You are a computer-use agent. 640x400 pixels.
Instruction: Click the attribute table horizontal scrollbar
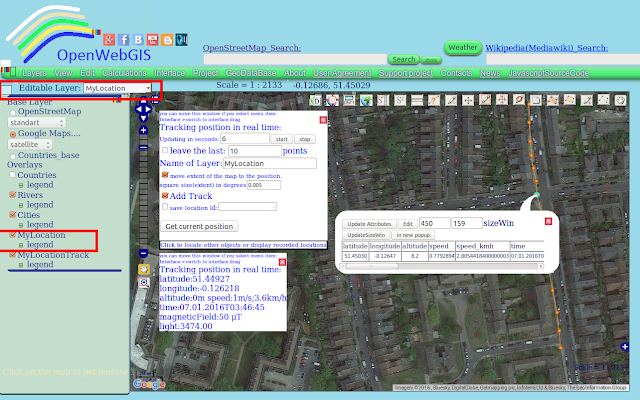(443, 266)
